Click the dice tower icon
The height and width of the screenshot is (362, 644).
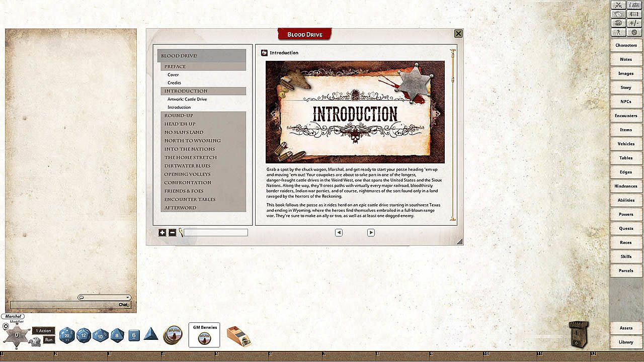point(578,334)
